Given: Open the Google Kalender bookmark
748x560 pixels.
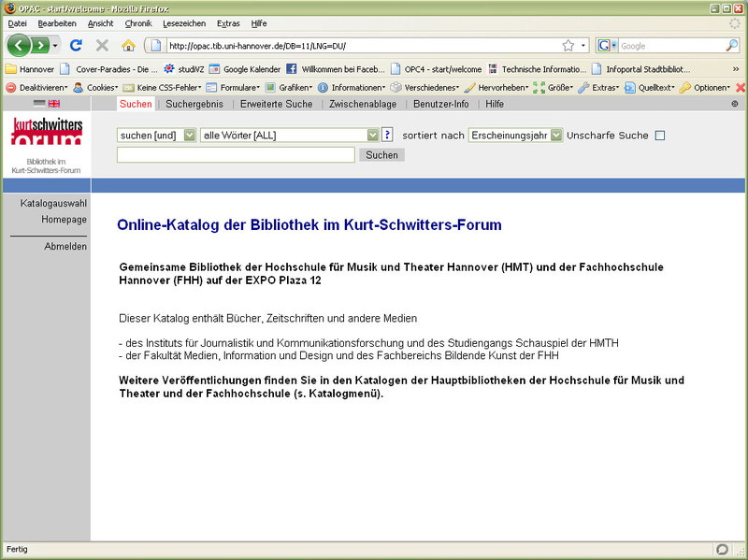Looking at the screenshot, I should point(245,69).
